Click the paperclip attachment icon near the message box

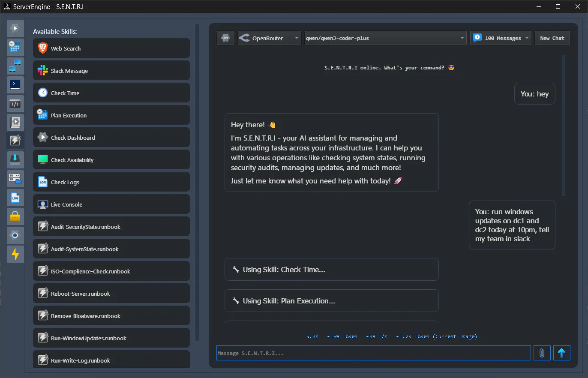pyautogui.click(x=542, y=353)
